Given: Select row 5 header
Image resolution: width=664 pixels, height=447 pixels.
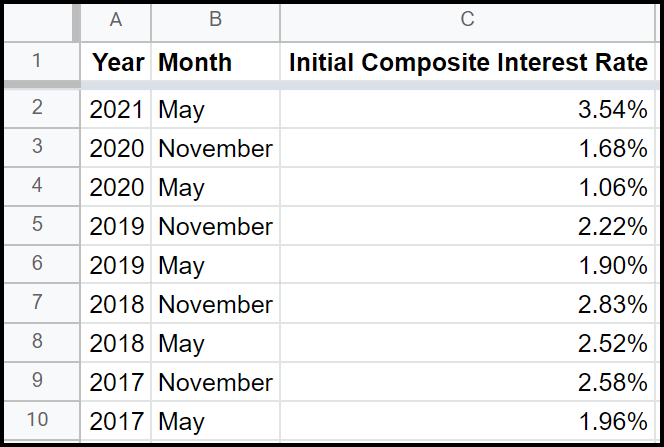Looking at the screenshot, I should (x=39, y=226).
